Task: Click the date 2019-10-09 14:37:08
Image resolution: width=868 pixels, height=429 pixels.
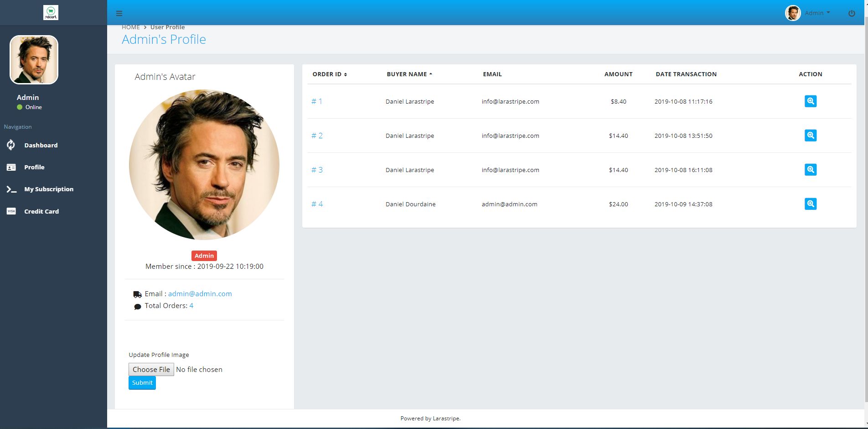Action: pos(683,204)
